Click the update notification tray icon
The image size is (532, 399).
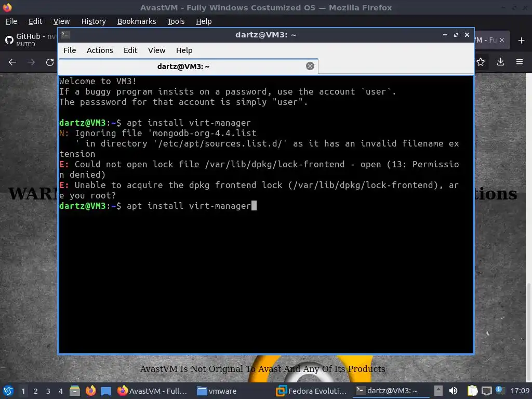(x=499, y=390)
